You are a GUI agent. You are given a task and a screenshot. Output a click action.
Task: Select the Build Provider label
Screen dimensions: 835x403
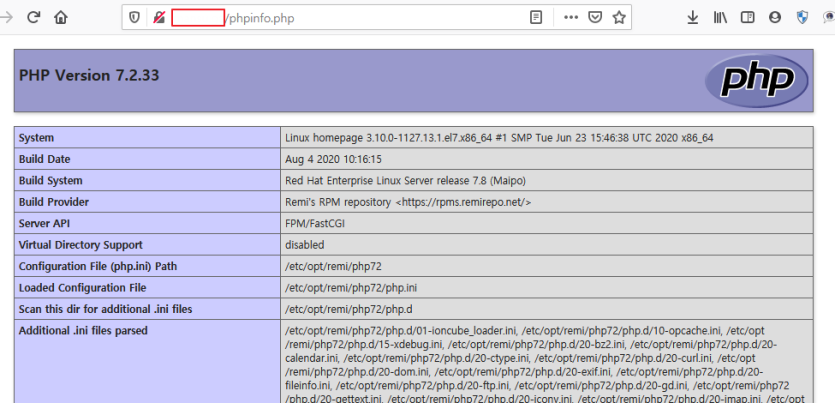[54, 202]
